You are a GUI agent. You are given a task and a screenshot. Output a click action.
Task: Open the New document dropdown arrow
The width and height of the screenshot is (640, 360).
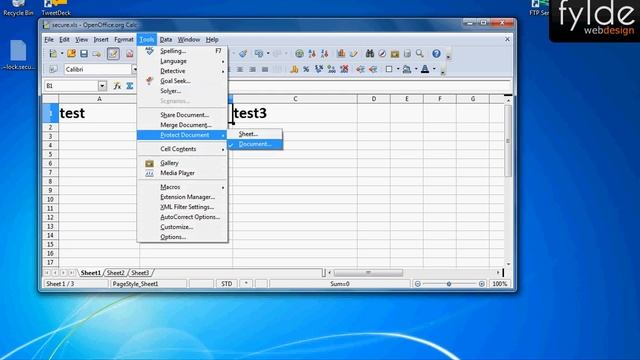[x=62, y=53]
